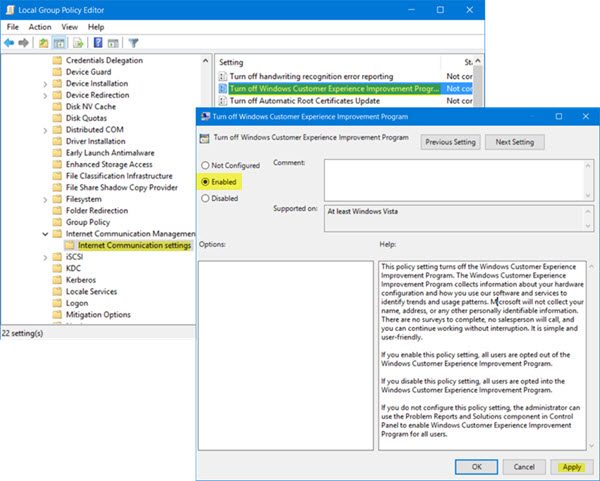Viewport: 600px width, 481px height.
Task: Click the Automatic Root Certificates policy icon
Action: coord(223,101)
